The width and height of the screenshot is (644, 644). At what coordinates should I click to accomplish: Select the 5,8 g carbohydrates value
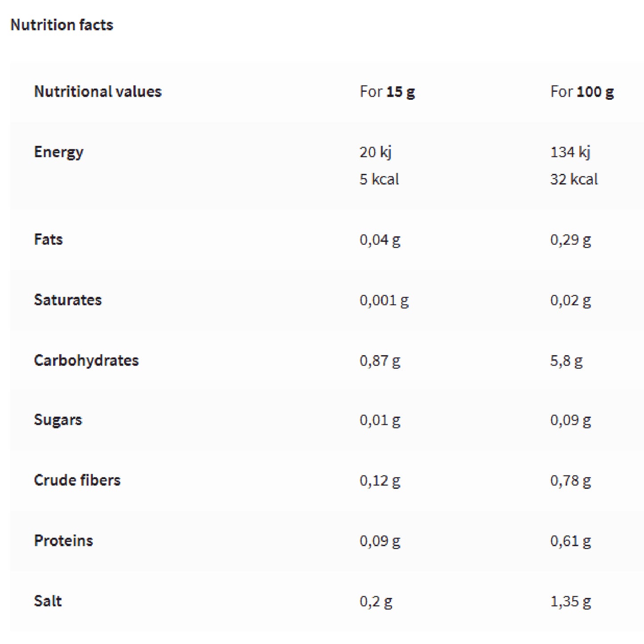click(566, 361)
